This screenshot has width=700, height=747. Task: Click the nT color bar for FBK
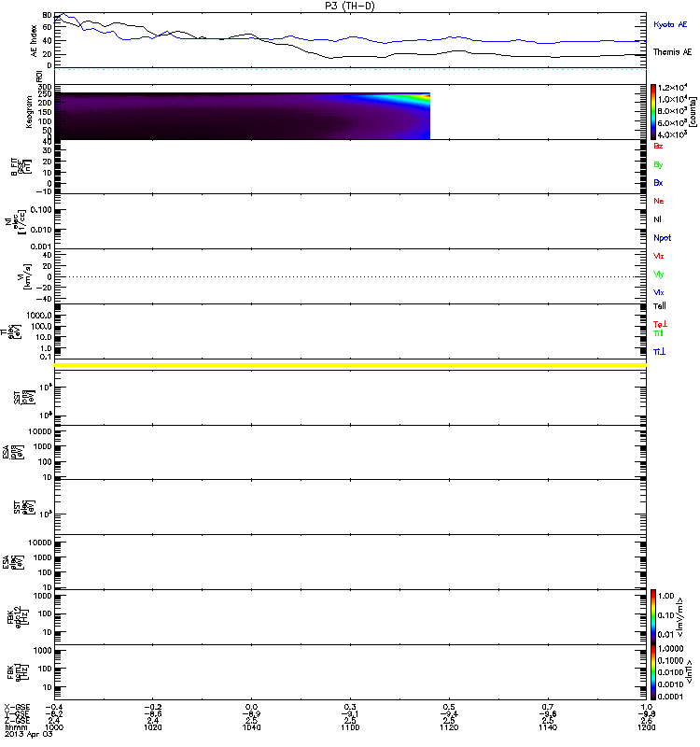tap(653, 672)
